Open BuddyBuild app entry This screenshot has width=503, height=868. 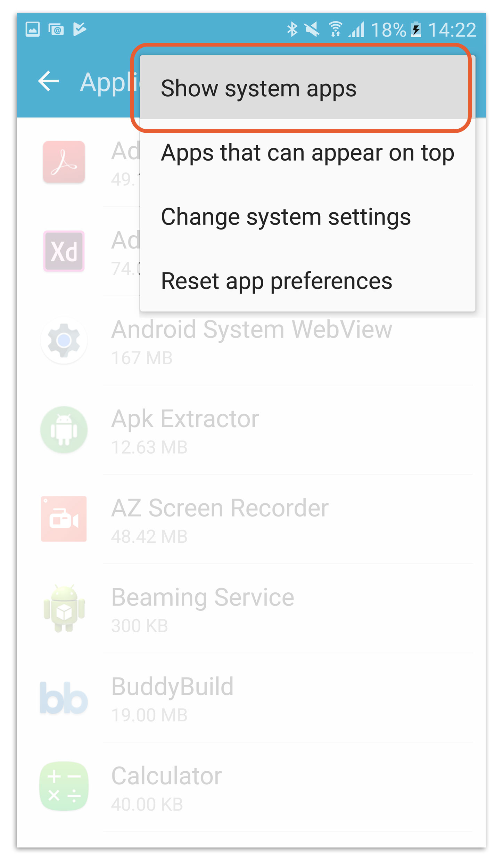tap(251, 698)
